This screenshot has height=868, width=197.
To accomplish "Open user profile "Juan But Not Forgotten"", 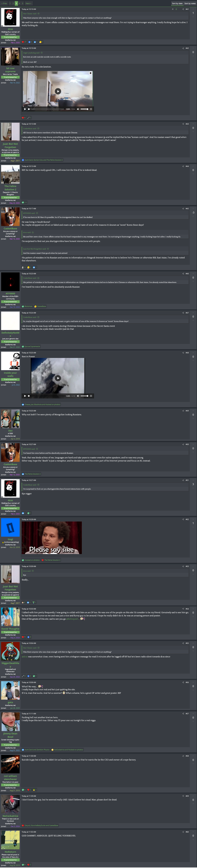I will point(10,145).
